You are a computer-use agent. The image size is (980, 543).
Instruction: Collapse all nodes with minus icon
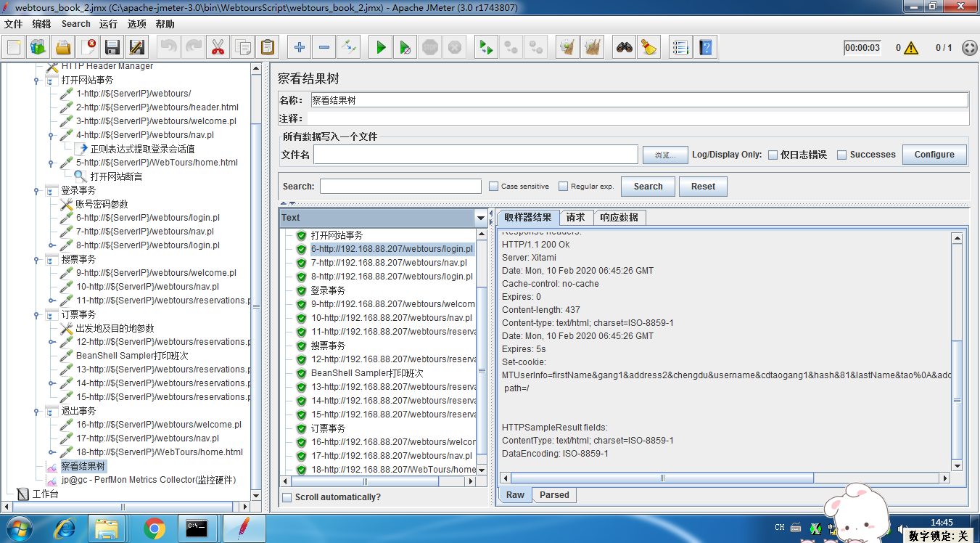(x=324, y=48)
